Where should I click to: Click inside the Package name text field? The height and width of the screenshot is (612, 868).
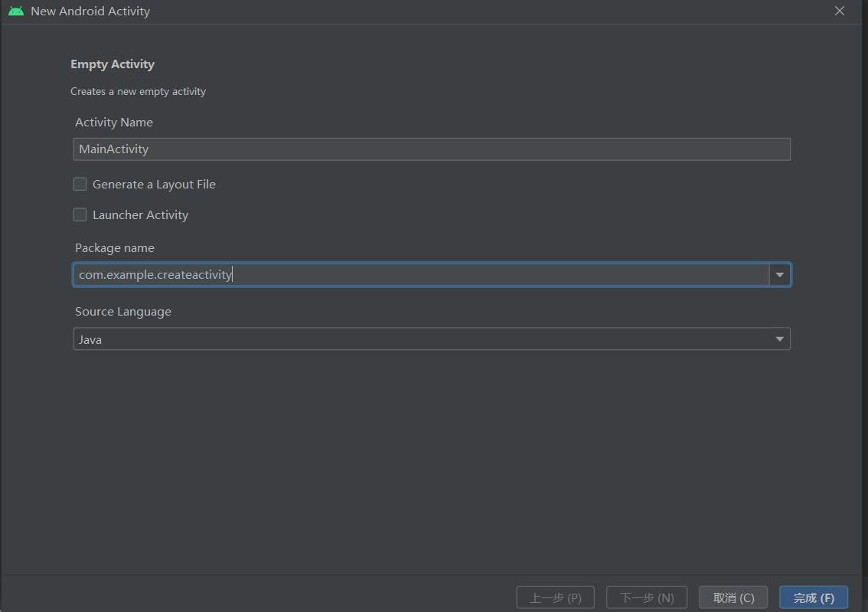click(421, 275)
